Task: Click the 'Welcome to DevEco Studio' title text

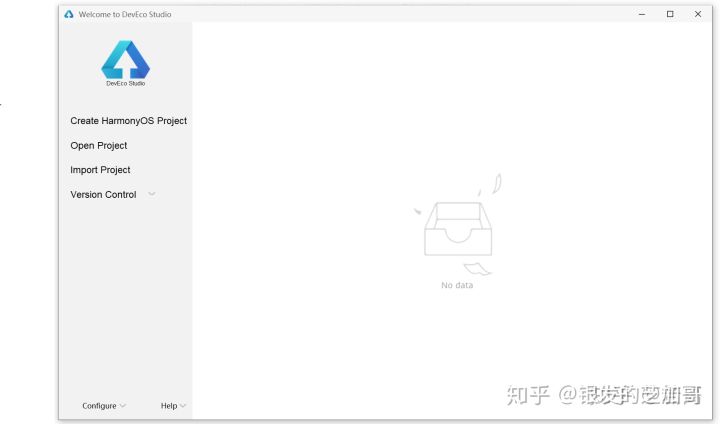Action: pyautogui.click(x=125, y=14)
